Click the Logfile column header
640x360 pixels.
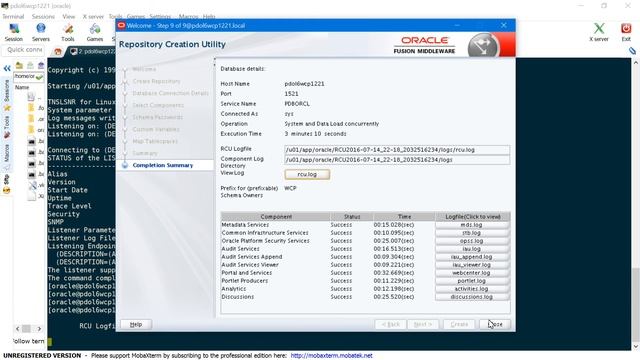pos(473,217)
